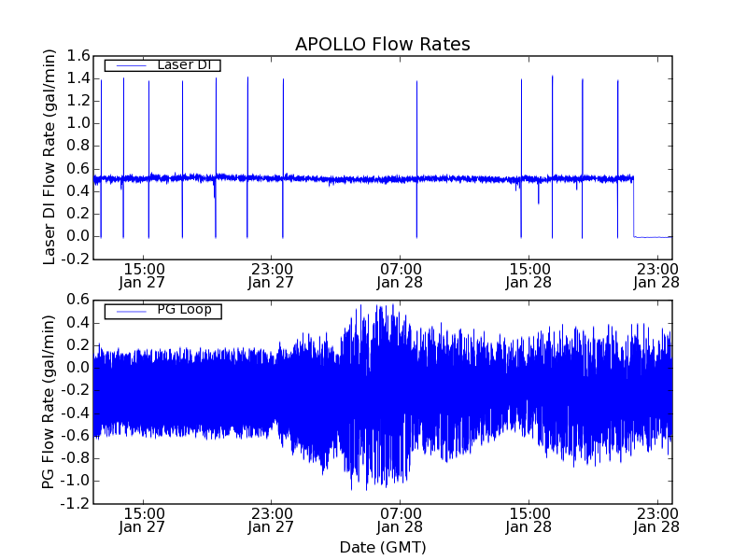
Task: Click the "Date (GMT)" x-axis label
Action: tap(383, 548)
